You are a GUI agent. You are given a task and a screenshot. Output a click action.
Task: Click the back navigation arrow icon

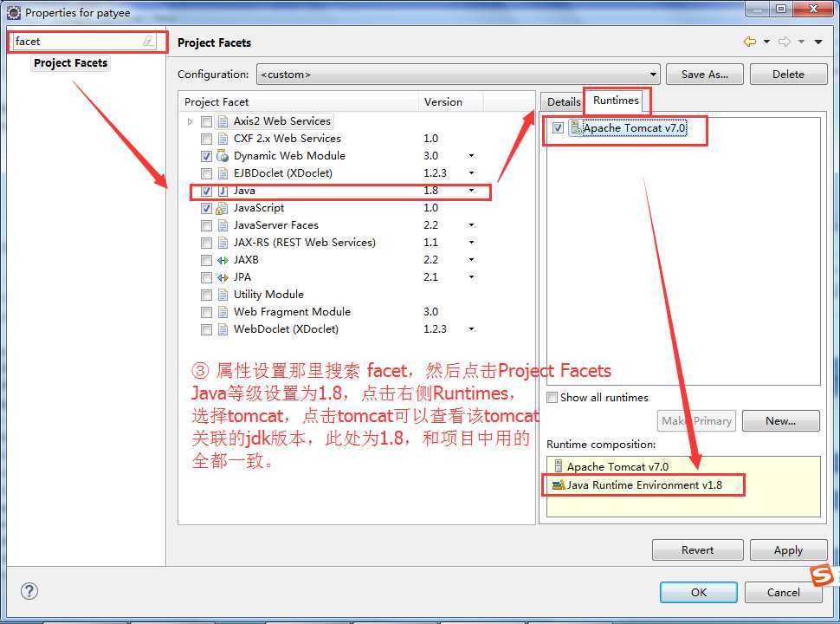(x=750, y=42)
